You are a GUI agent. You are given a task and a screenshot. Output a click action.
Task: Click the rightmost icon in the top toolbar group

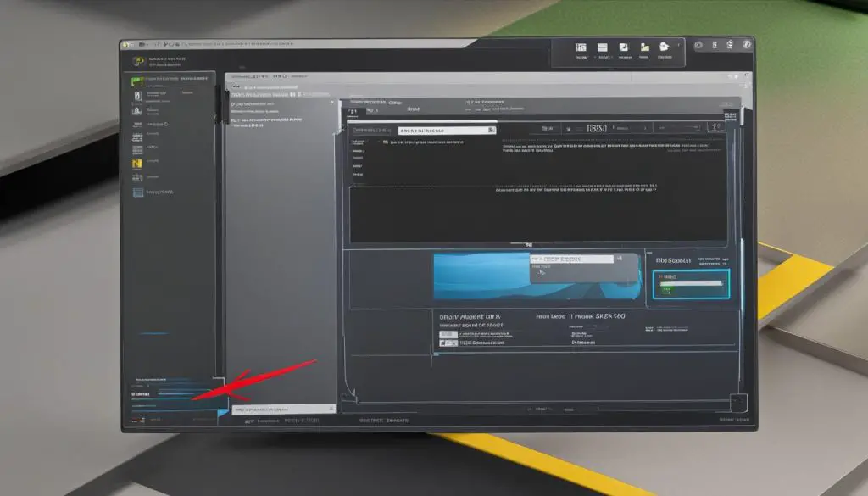point(665,48)
